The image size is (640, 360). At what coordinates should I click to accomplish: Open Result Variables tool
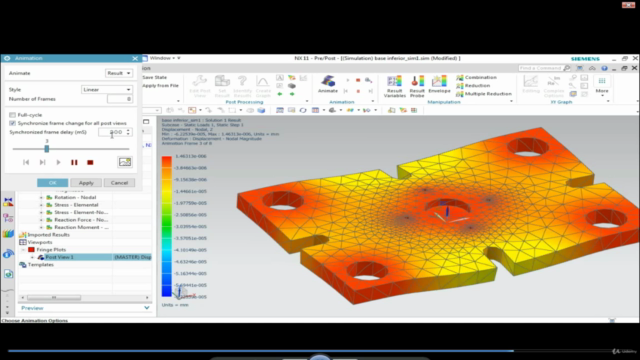point(395,86)
